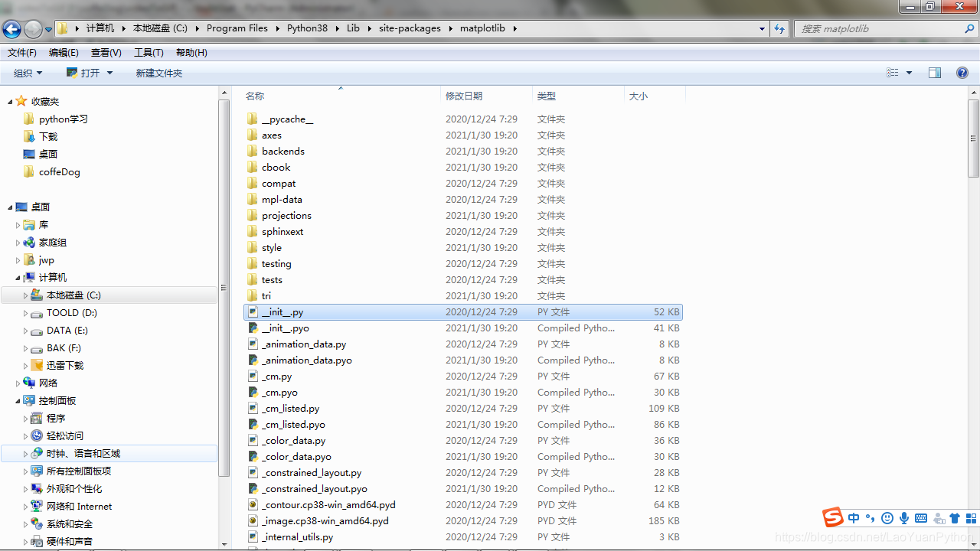Click the search magnifier icon

[969, 28]
